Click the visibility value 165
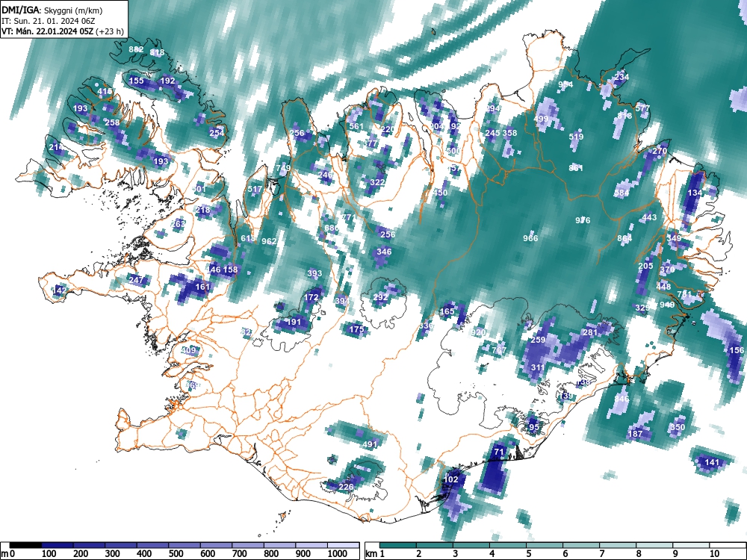 447,311
